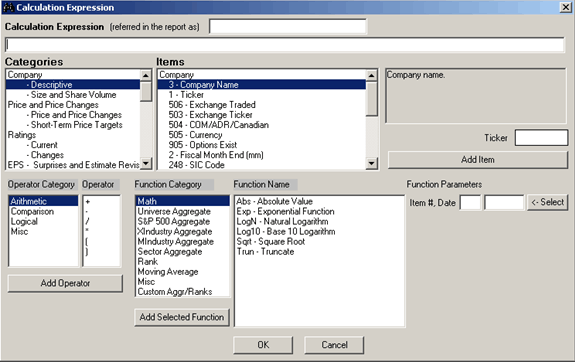This screenshot has width=575, height=362.
Task: Select Log10 - Base 10 Logarithm function
Action: point(286,232)
